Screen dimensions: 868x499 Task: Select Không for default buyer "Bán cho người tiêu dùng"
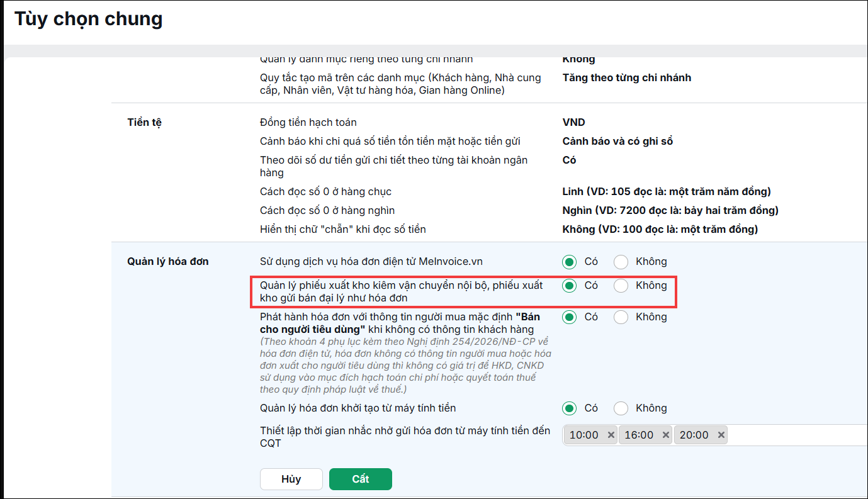click(621, 317)
